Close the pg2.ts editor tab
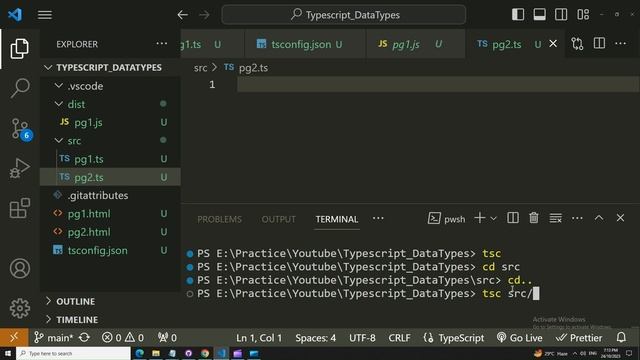Viewport: 640px width, 360px height. pos(553,43)
